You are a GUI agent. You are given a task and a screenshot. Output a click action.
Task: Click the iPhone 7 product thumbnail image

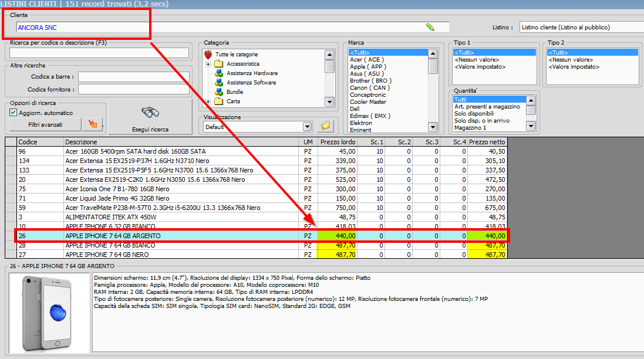tap(49, 313)
